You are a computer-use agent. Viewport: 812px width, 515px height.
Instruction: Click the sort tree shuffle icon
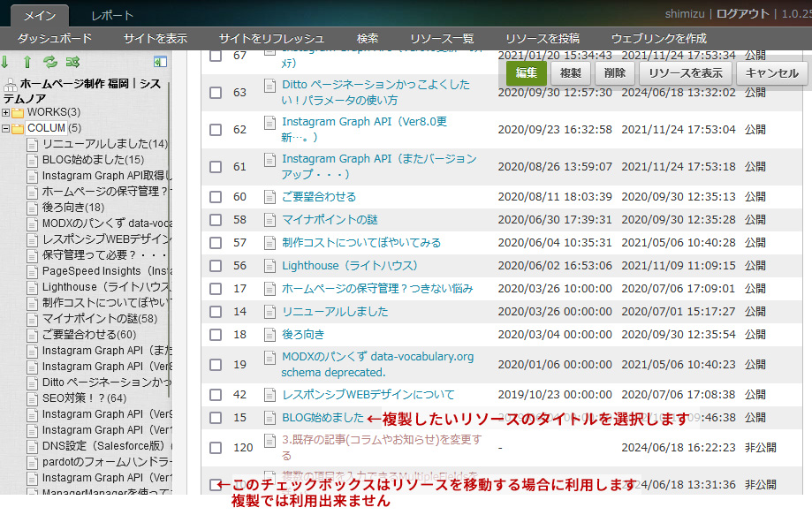click(x=72, y=62)
